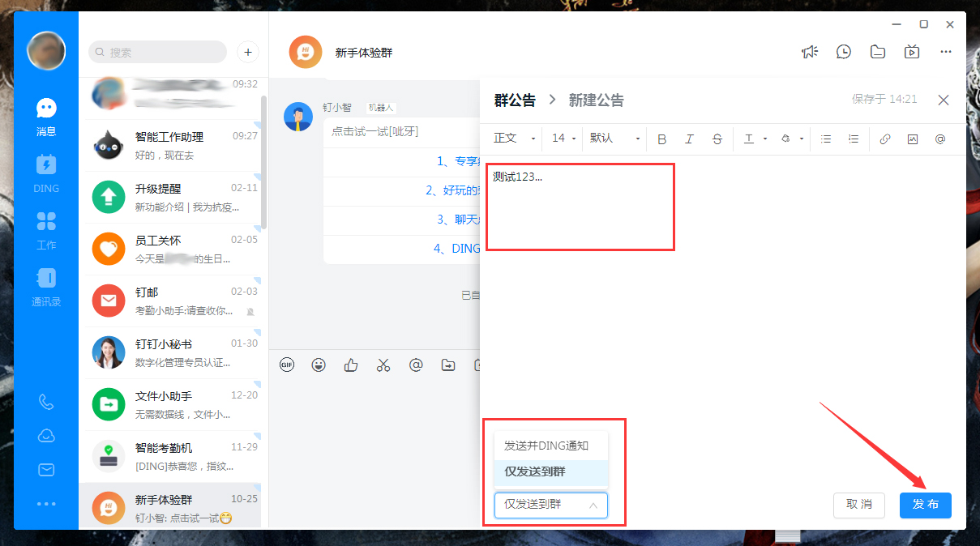
Task: Collapse the 仅发送到群 dropdown
Action: 551,505
